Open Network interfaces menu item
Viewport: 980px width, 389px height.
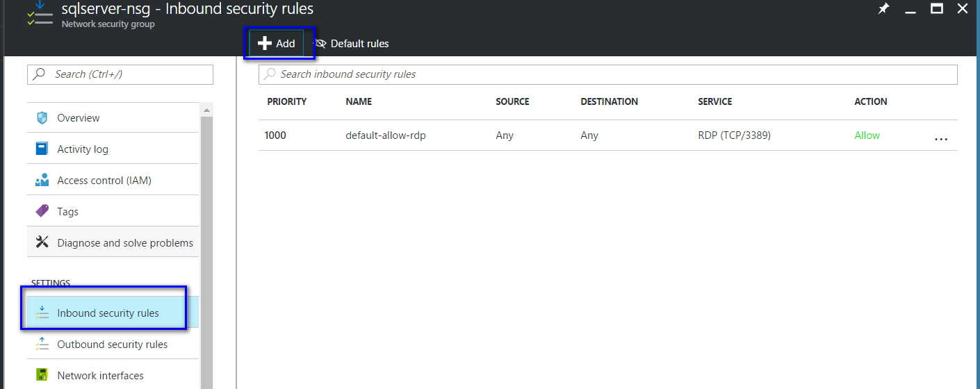point(113,375)
